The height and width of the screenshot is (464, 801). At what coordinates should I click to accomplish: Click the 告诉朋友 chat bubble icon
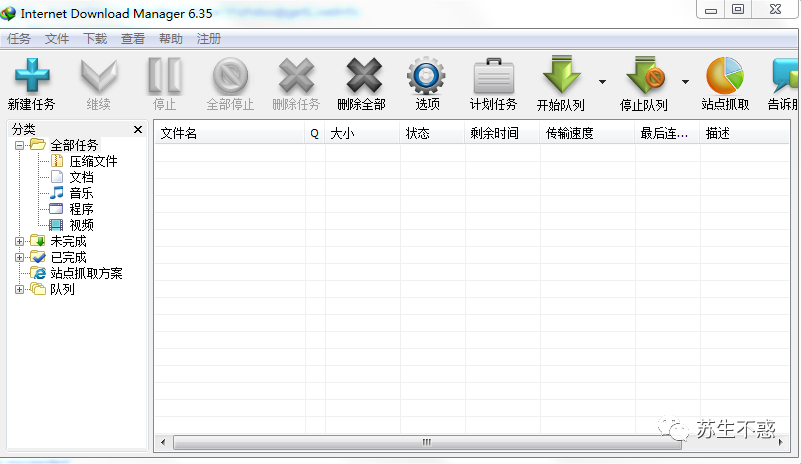point(786,76)
